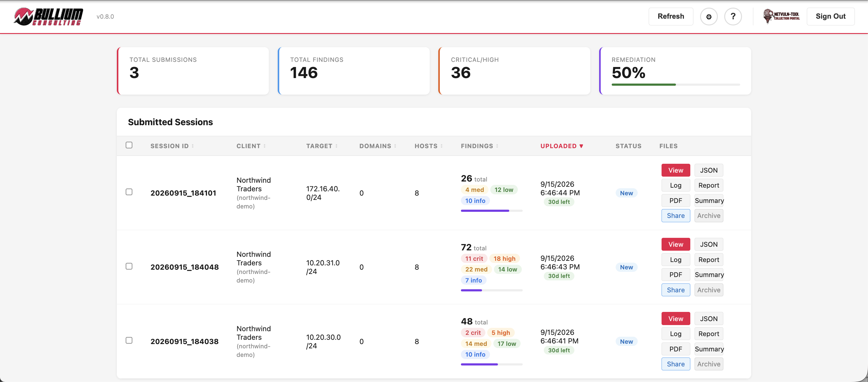Open PDF for session 20260915_184101
This screenshot has width=868, height=382.
coord(676,200)
